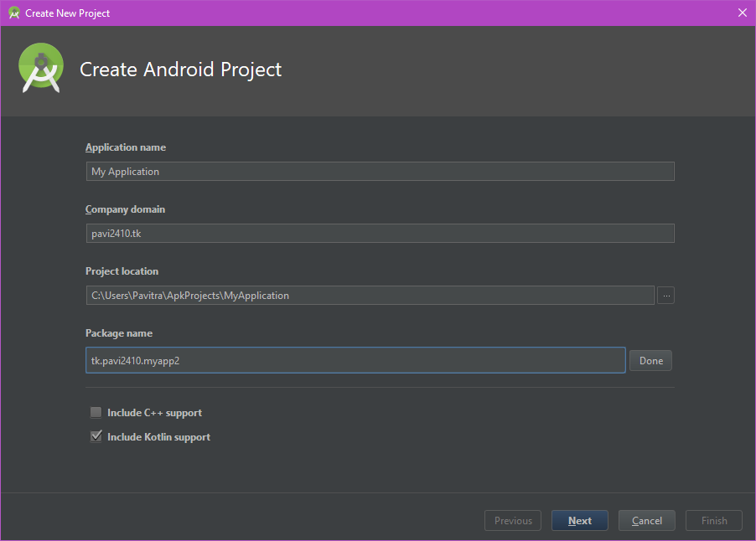Click the "Package name" label

tap(119, 333)
